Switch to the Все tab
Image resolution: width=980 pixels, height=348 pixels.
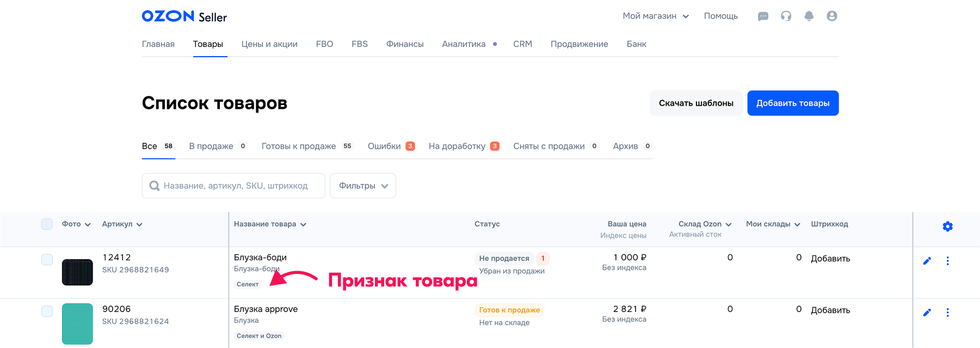coord(158,146)
